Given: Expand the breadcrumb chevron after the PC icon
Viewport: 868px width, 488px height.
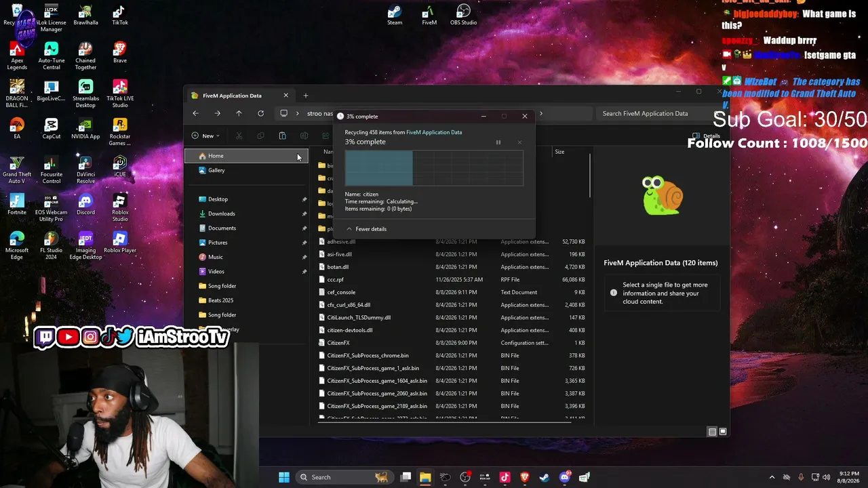Looking at the screenshot, I should pyautogui.click(x=297, y=113).
